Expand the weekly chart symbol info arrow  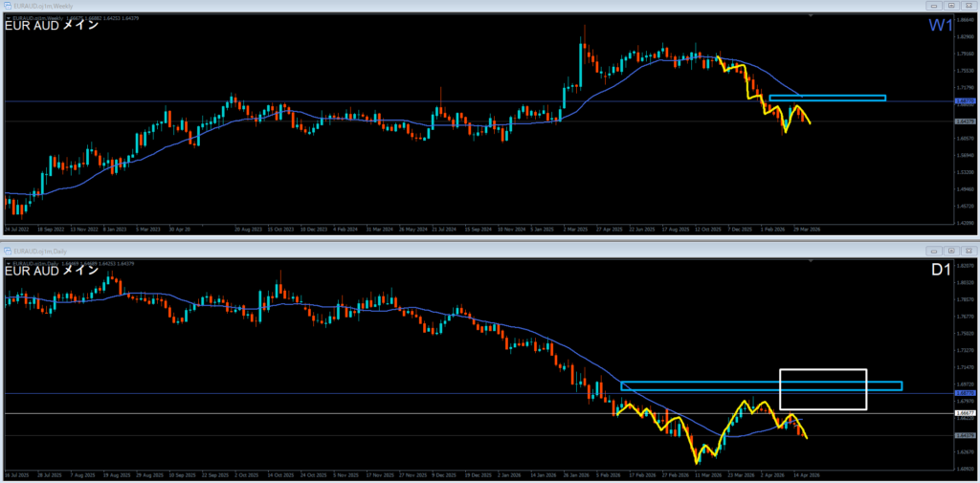tap(8, 17)
